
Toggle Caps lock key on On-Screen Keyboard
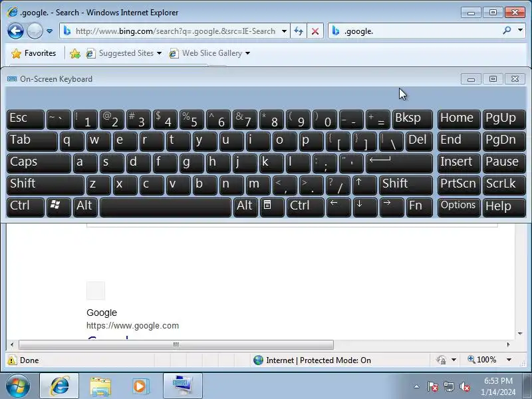pyautogui.click(x=39, y=163)
